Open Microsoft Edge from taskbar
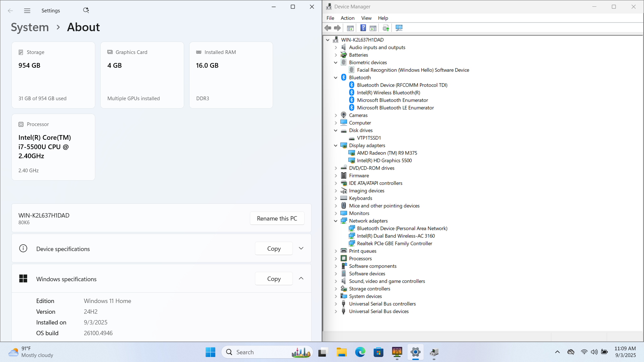This screenshot has width=644, height=362. pos(360,352)
